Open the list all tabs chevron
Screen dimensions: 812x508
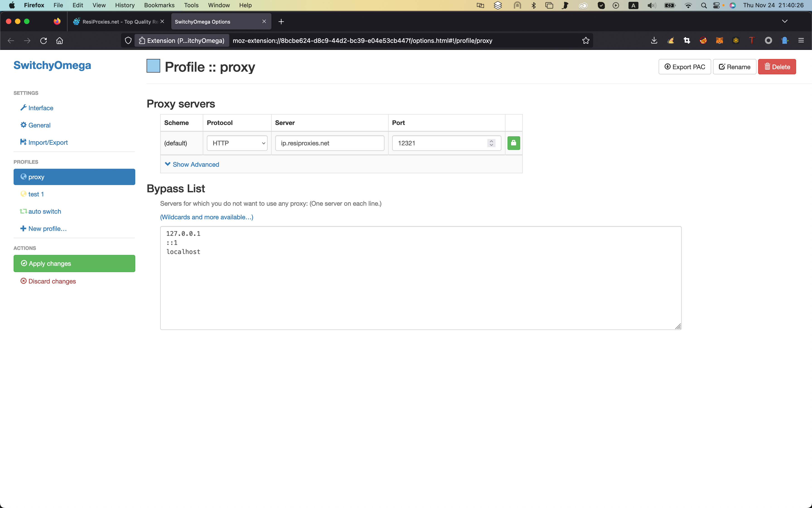785,21
